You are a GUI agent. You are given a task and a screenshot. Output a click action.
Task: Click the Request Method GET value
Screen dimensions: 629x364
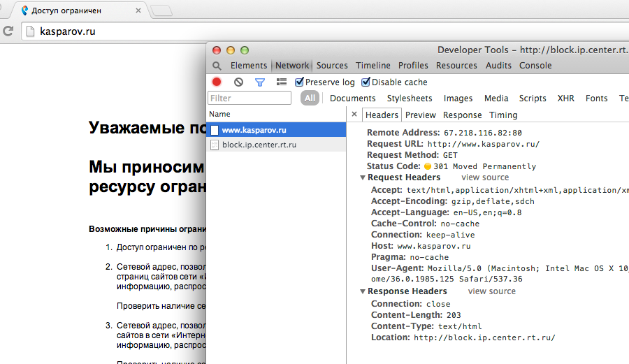click(450, 155)
